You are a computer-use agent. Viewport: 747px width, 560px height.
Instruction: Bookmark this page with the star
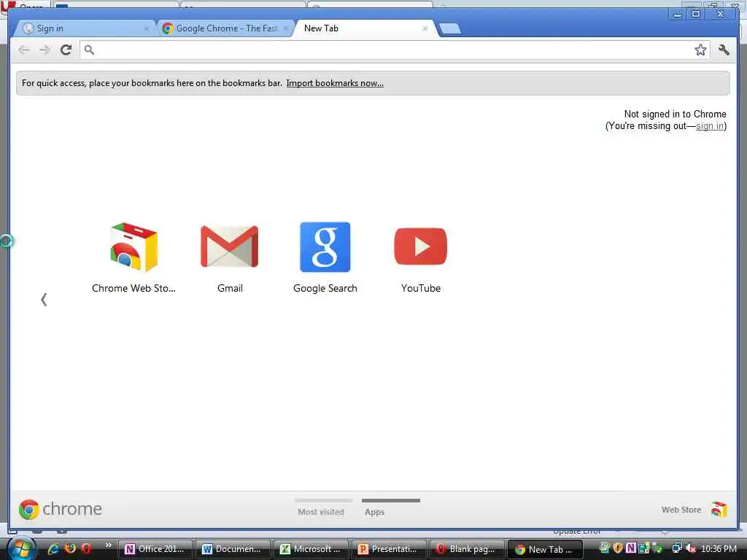(x=700, y=50)
